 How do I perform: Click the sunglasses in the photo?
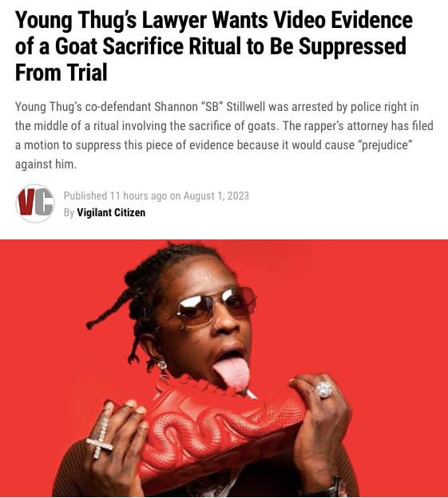pos(216,306)
